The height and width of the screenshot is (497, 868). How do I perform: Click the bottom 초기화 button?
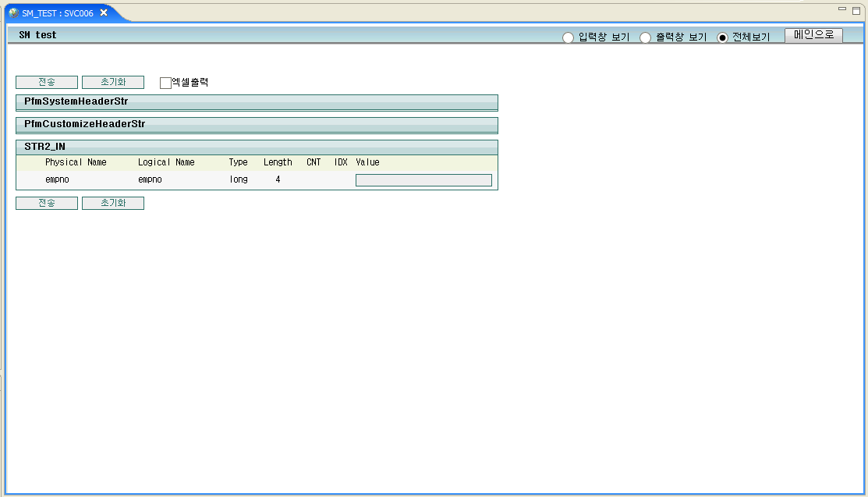tap(112, 203)
